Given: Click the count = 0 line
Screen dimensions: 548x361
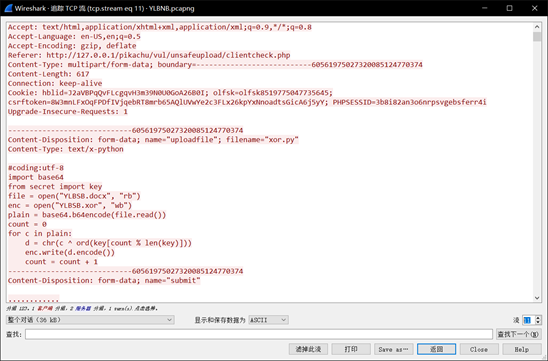Looking at the screenshot, I should pyautogui.click(x=27, y=225).
